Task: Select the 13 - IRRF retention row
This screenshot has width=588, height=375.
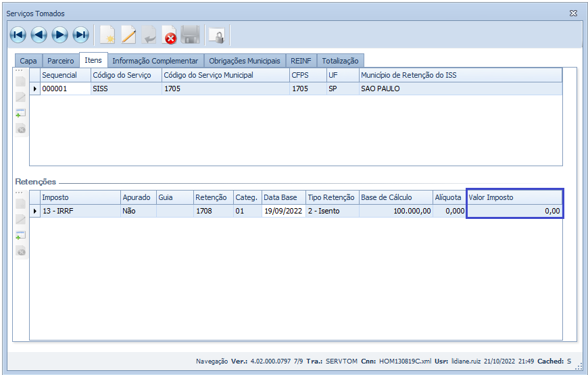Action: (x=80, y=211)
